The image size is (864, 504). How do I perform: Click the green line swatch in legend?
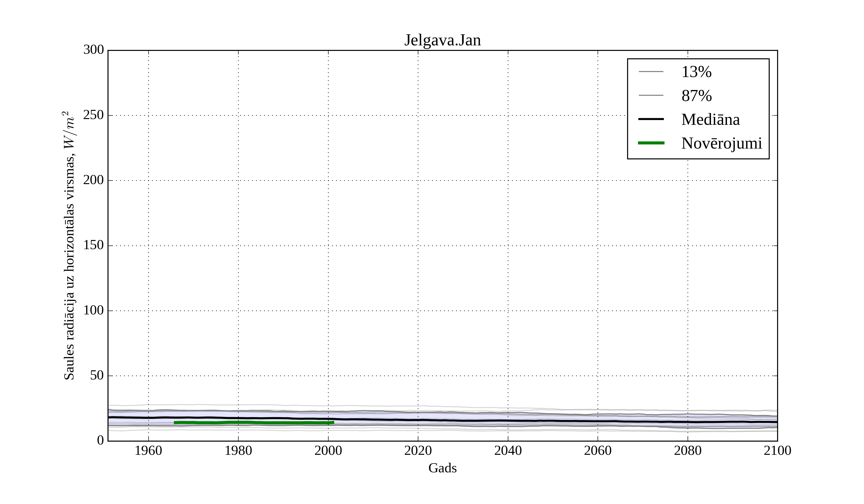651,143
